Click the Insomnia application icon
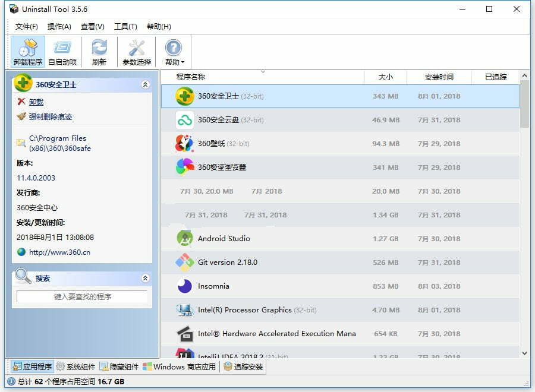Image resolution: width=535 pixels, height=392 pixels. [x=184, y=286]
